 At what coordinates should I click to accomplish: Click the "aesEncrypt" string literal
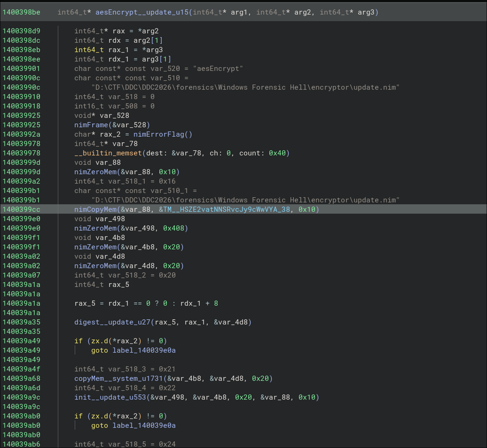click(x=218, y=69)
